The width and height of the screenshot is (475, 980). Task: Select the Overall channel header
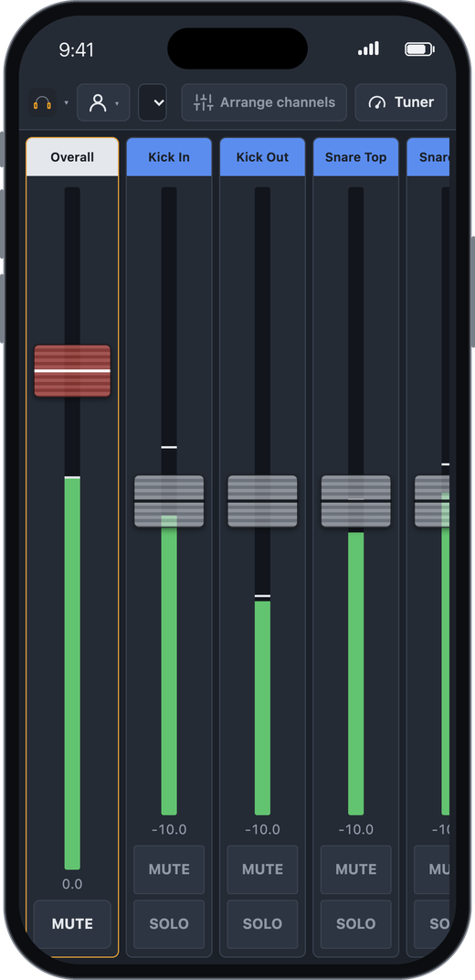72,157
